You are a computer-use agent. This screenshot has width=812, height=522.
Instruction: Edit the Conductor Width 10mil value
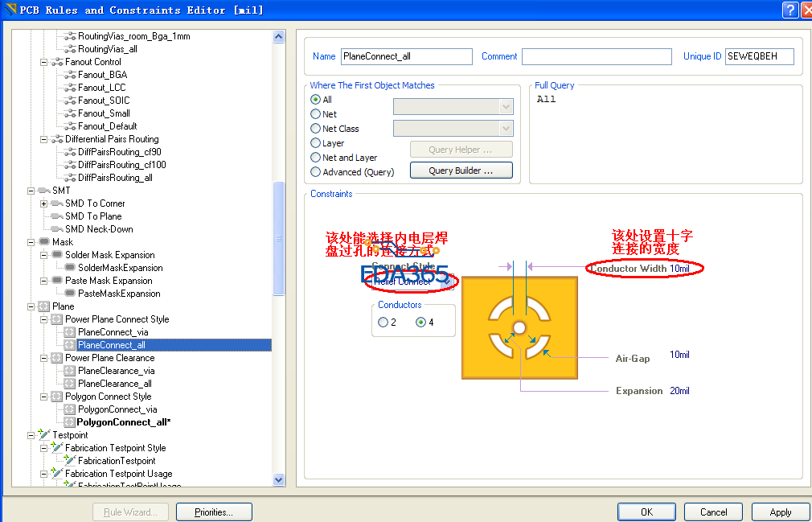click(679, 269)
